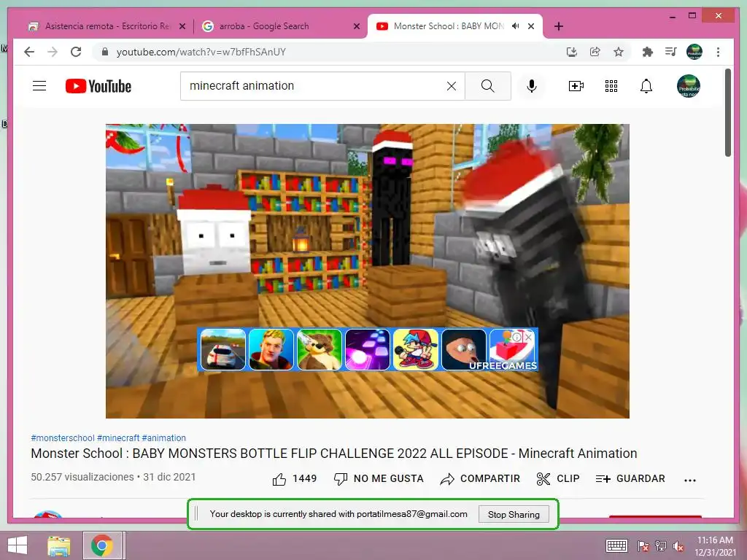Open File Explorer on taskbar
Image resolution: width=747 pixels, height=560 pixels.
coord(59,545)
